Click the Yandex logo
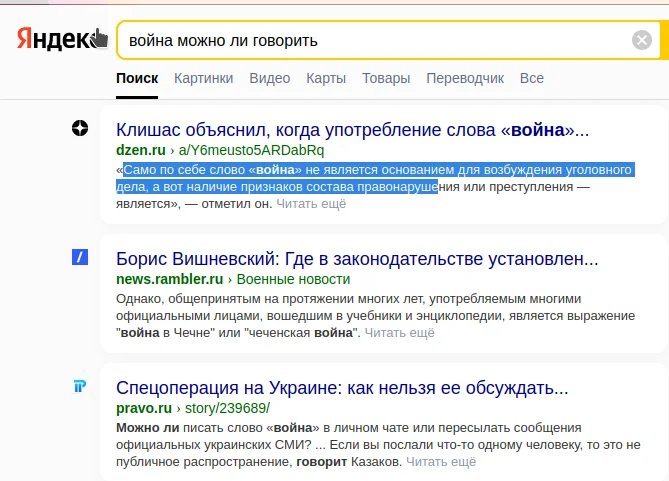This screenshot has width=669, height=481. (61, 39)
